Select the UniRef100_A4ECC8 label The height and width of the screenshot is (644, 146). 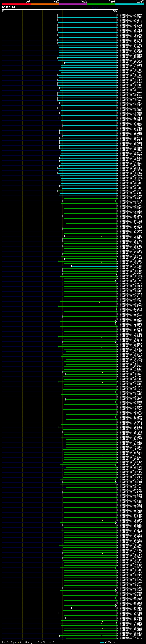click(131, 223)
